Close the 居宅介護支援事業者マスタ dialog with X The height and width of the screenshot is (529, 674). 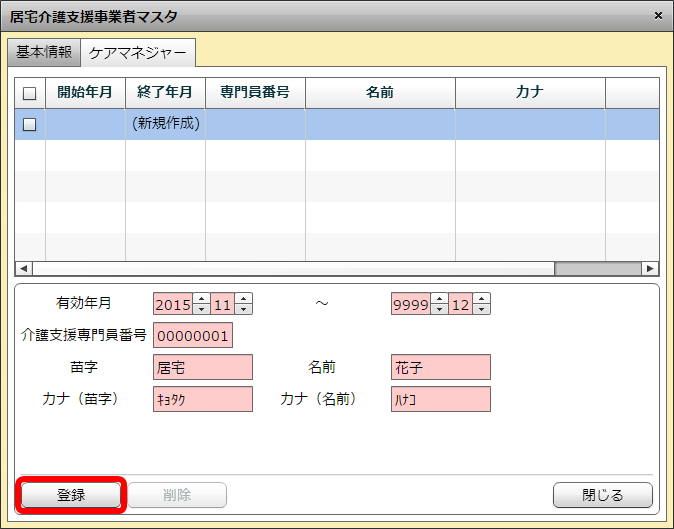tap(657, 16)
